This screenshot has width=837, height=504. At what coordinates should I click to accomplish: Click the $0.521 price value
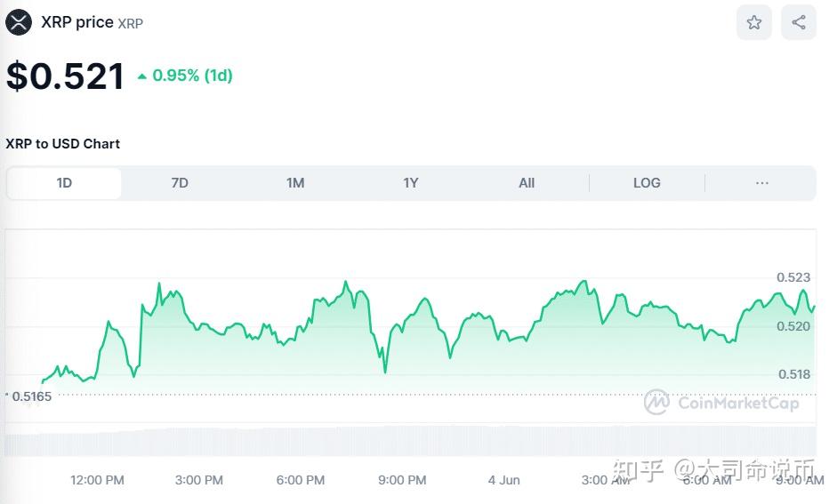(65, 76)
